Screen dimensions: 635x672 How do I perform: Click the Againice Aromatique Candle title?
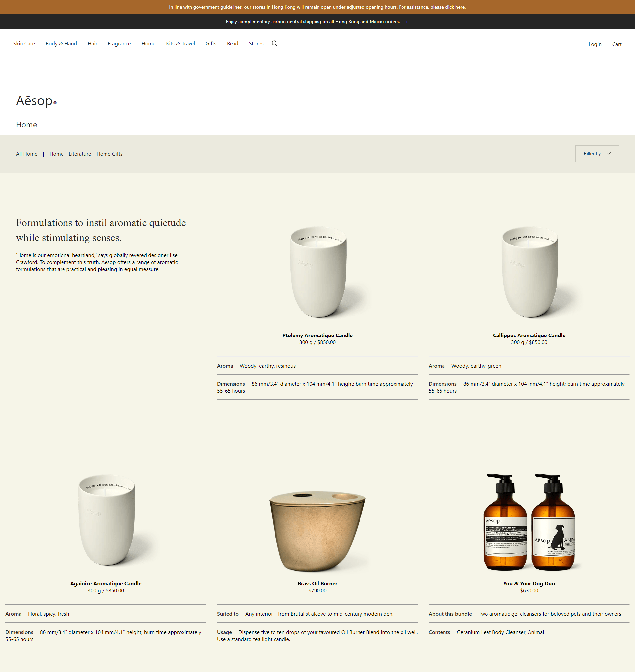click(x=106, y=583)
